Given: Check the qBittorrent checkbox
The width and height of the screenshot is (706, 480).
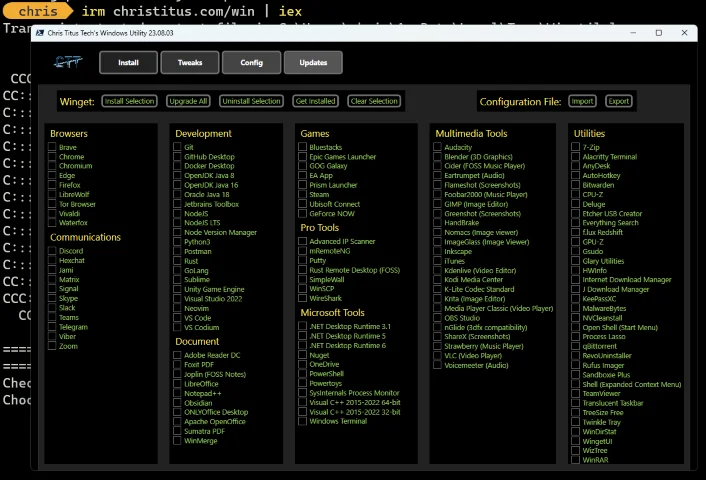Looking at the screenshot, I should pos(575,346).
